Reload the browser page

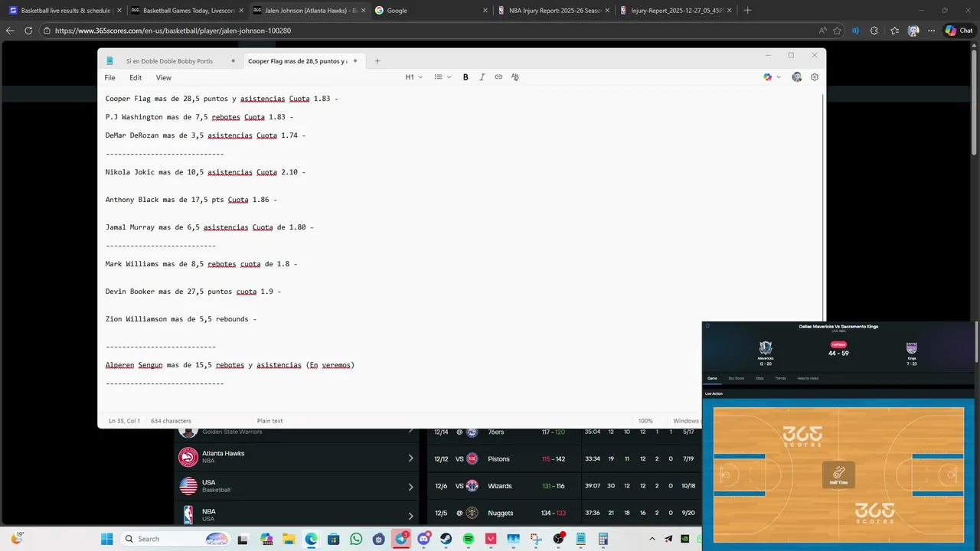click(28, 31)
